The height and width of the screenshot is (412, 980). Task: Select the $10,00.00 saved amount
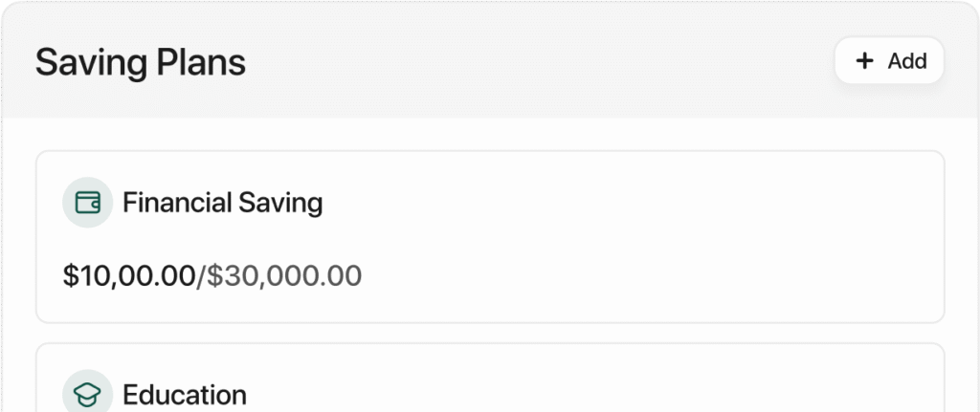129,276
